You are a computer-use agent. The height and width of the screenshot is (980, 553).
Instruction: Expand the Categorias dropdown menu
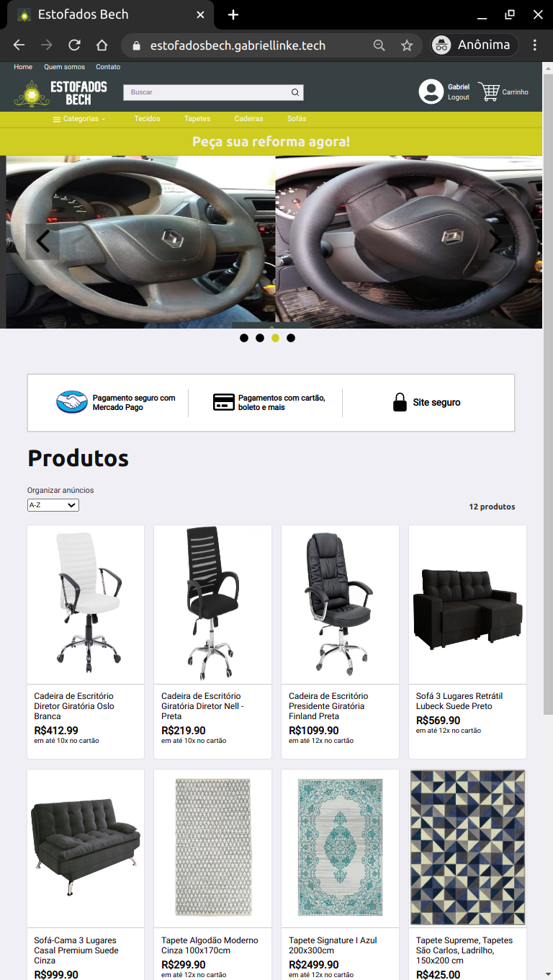pyautogui.click(x=79, y=119)
